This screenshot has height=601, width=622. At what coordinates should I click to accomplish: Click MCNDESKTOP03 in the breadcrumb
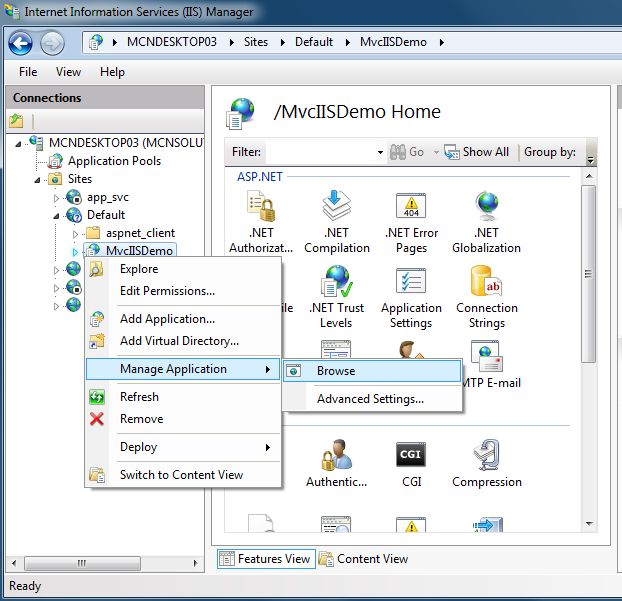pos(171,42)
